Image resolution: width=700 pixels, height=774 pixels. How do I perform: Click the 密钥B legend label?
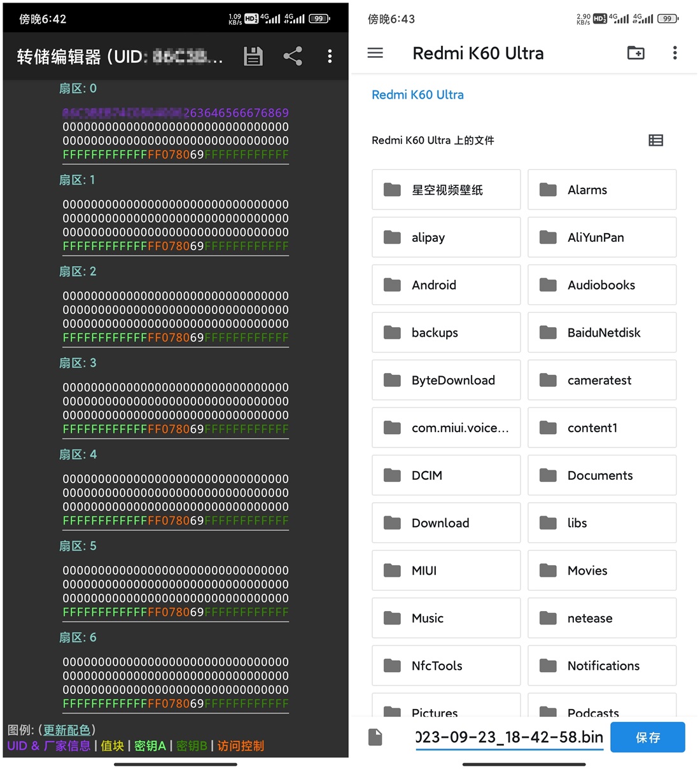[x=192, y=746]
